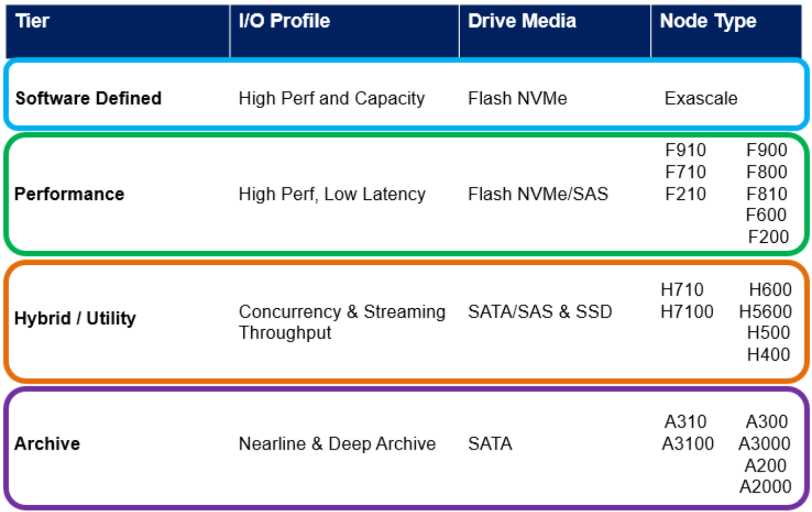Viewport: 812px width, 512px height.
Task: Select node type H710
Action: point(682,290)
